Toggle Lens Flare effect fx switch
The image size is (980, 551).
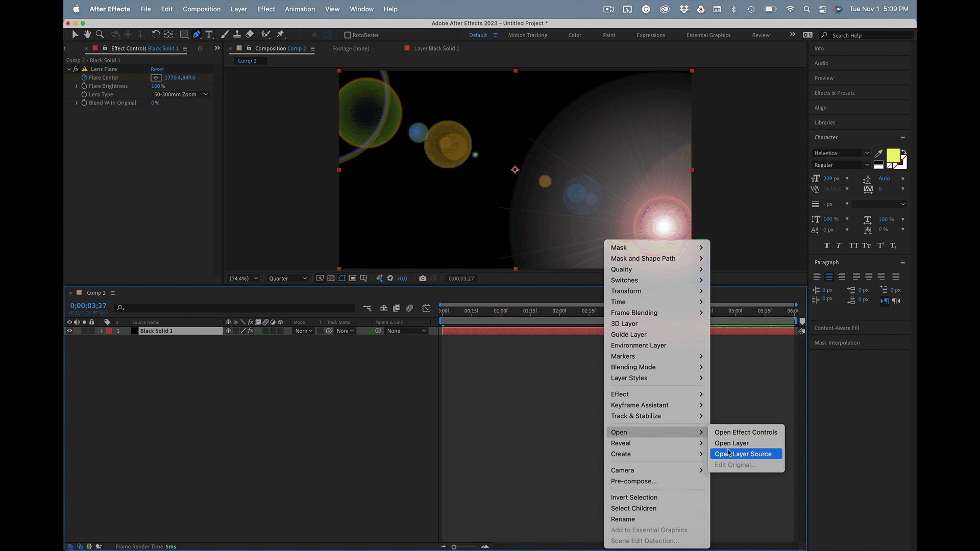click(x=76, y=69)
